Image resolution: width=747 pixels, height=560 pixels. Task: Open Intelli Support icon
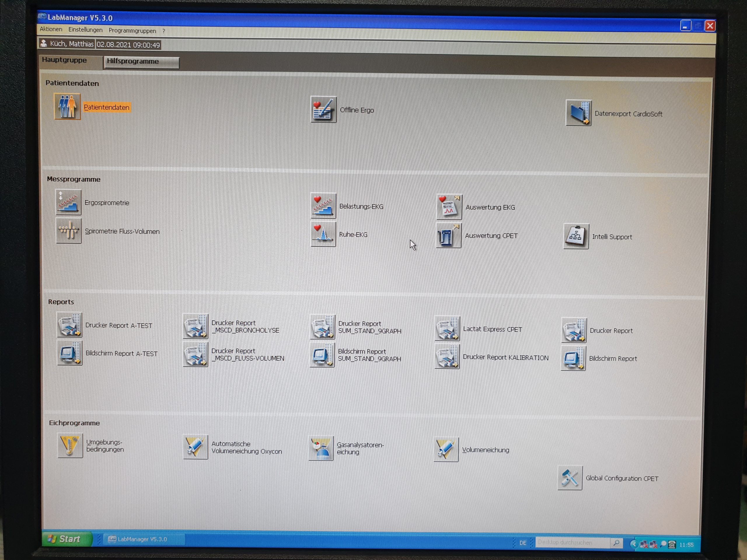[576, 236]
